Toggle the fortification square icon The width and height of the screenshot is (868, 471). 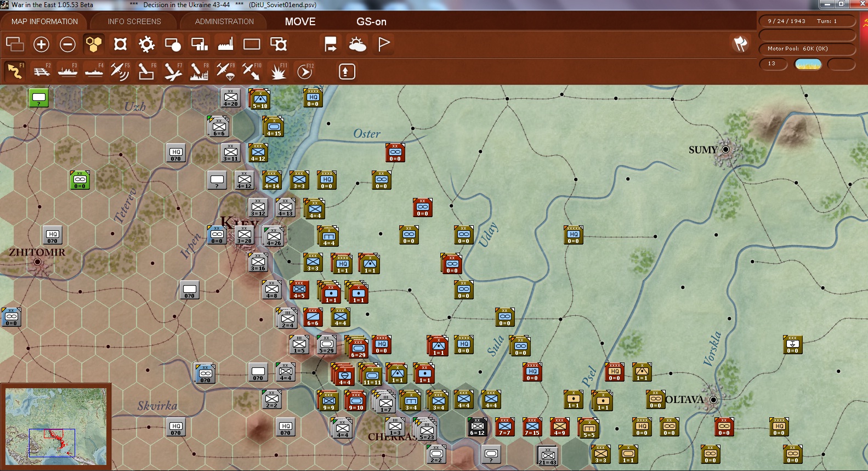click(120, 44)
